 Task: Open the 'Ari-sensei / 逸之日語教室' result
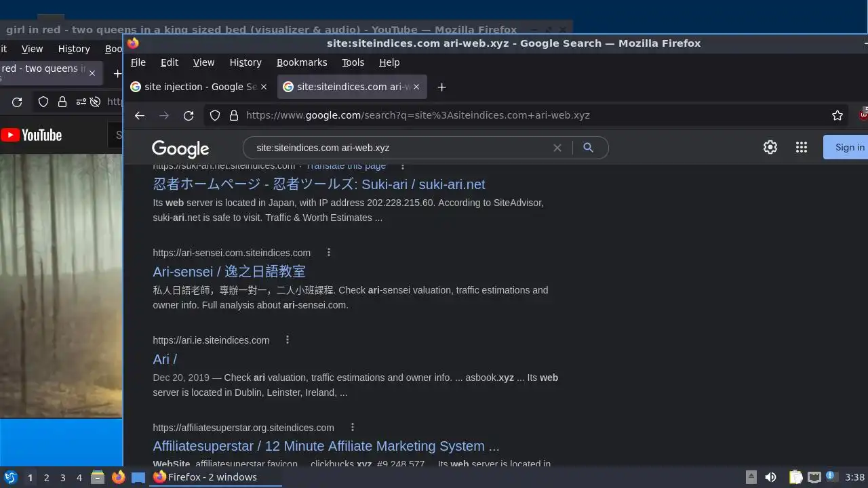229,271
